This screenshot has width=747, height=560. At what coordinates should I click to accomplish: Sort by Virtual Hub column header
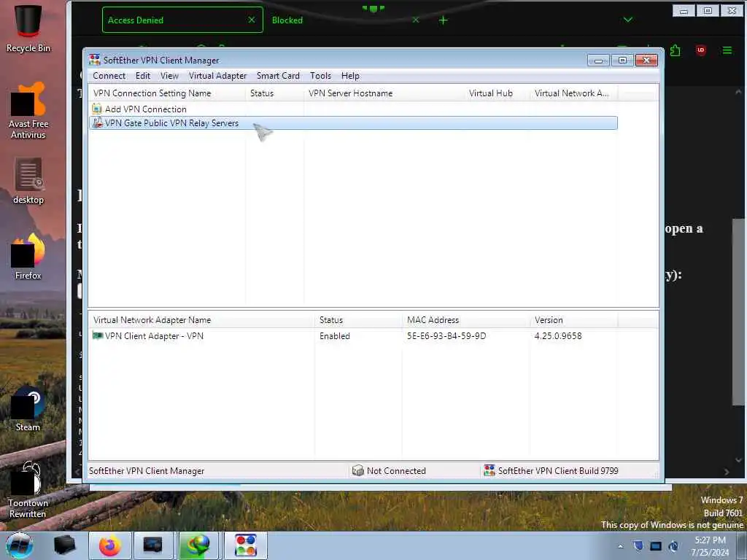point(497,93)
